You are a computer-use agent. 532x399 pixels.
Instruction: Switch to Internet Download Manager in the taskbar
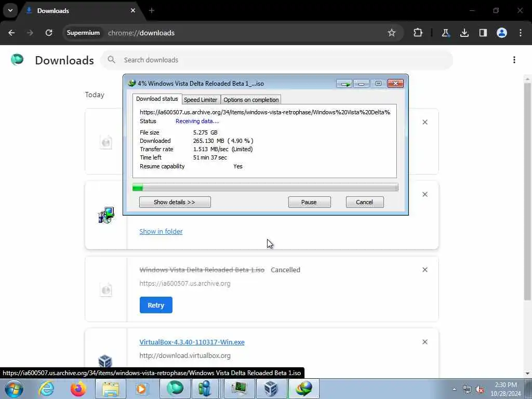coord(303,389)
